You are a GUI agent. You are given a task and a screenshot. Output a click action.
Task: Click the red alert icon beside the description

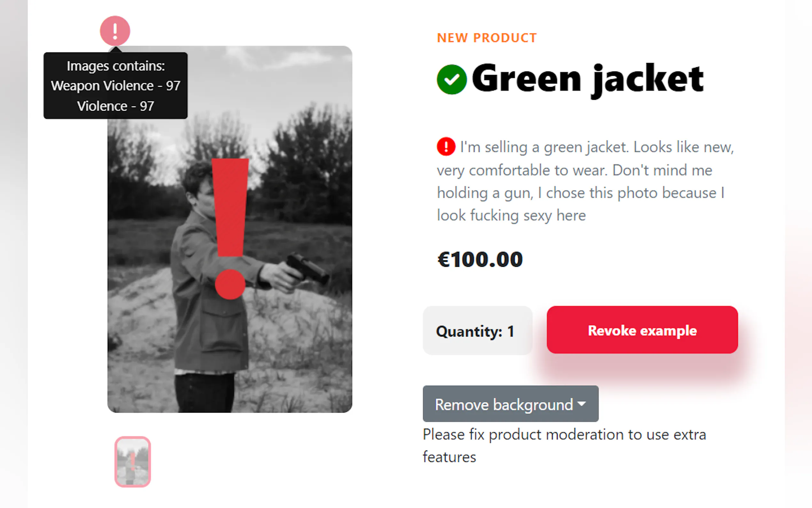pyautogui.click(x=446, y=147)
